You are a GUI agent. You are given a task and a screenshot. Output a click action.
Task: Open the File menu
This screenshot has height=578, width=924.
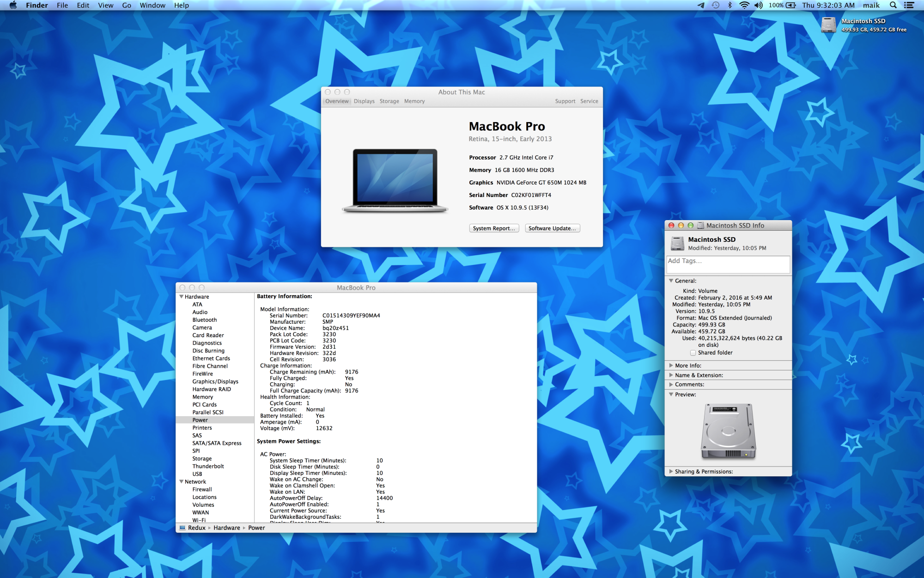[x=62, y=5]
